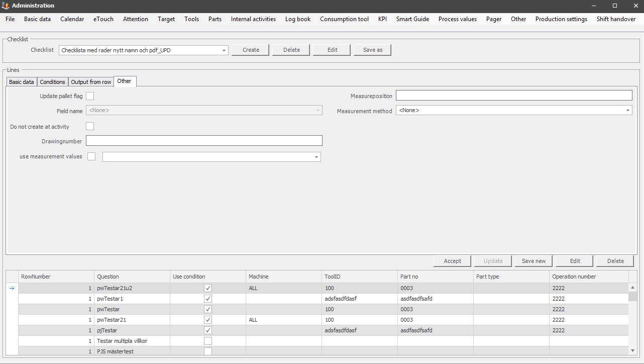
Task: Click the Save as button
Action: [x=372, y=50]
